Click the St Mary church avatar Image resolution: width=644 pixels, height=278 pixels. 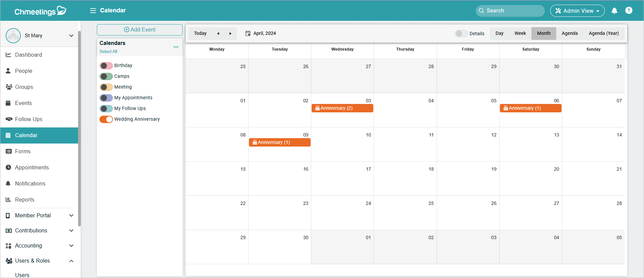(13, 36)
